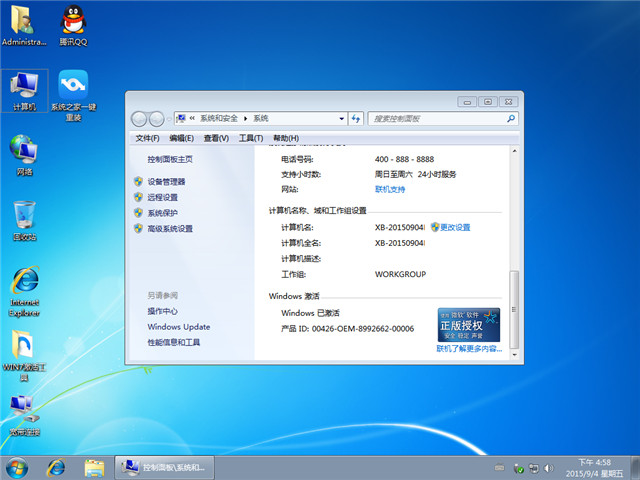This screenshot has width=640, height=480.
Task: Click the vertical scrollbar thumb
Action: 514,309
